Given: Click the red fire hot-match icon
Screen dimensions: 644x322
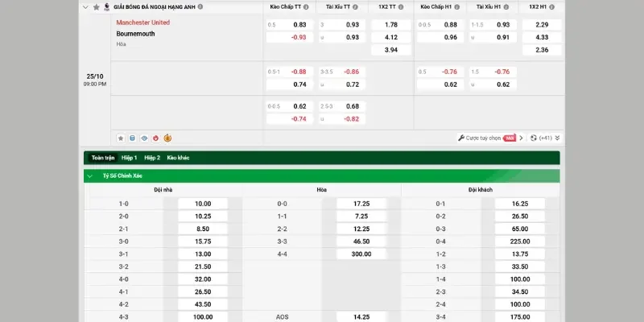Looking at the screenshot, I should click(155, 138).
